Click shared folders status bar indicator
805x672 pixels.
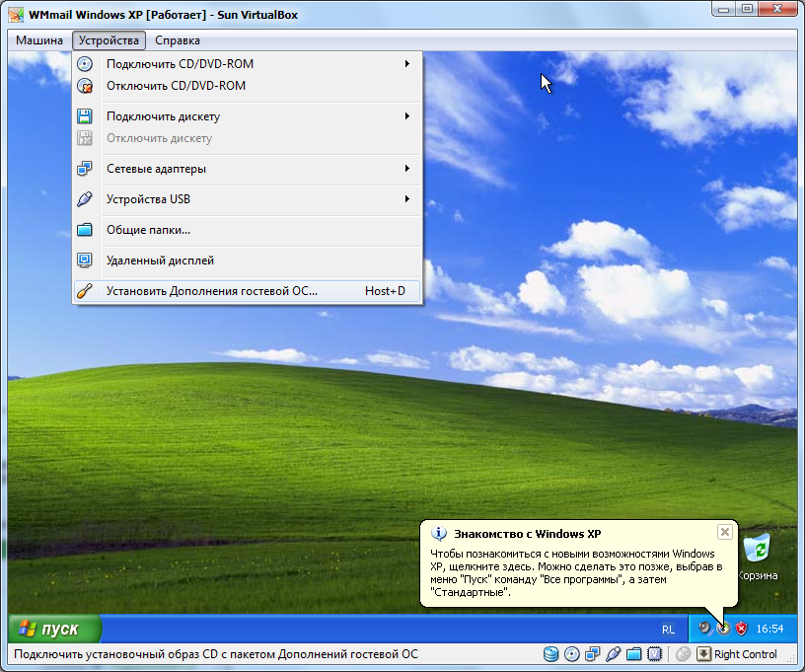(x=634, y=654)
